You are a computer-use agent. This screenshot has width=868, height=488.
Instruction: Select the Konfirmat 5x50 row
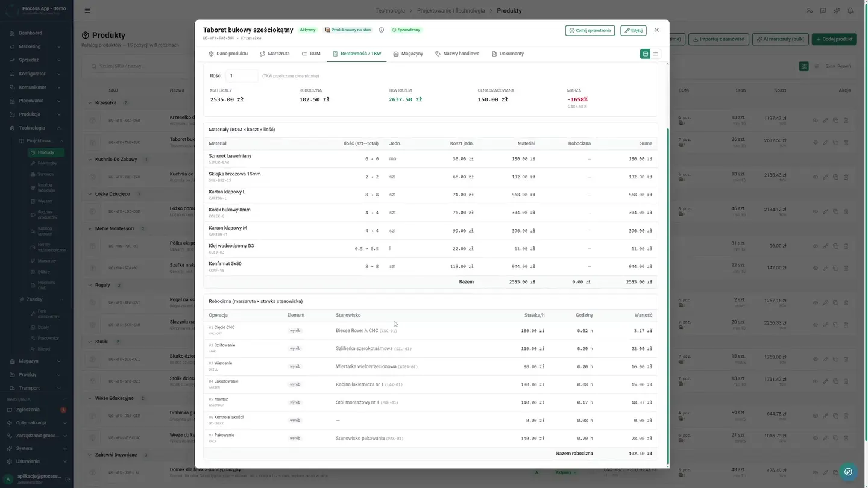(x=430, y=267)
